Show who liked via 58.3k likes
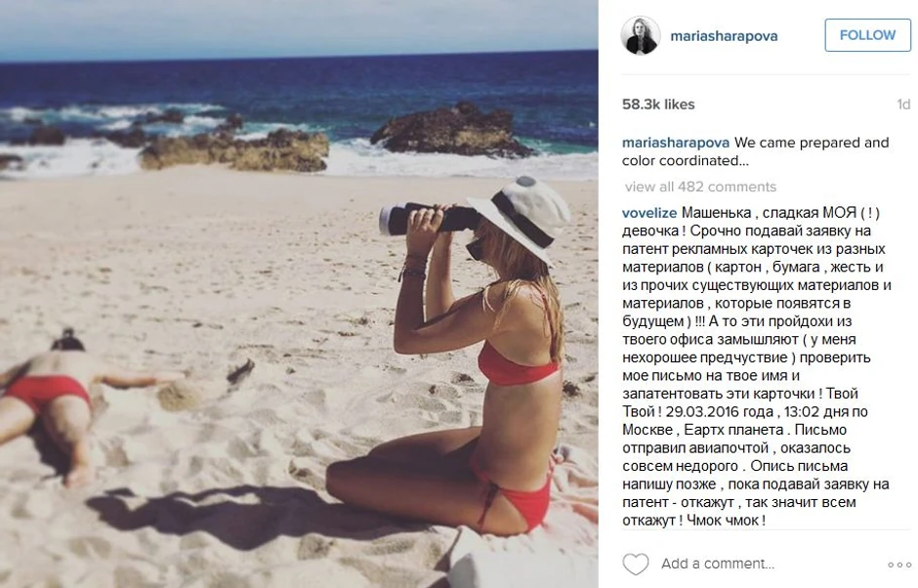The height and width of the screenshot is (588, 918). 658,105
